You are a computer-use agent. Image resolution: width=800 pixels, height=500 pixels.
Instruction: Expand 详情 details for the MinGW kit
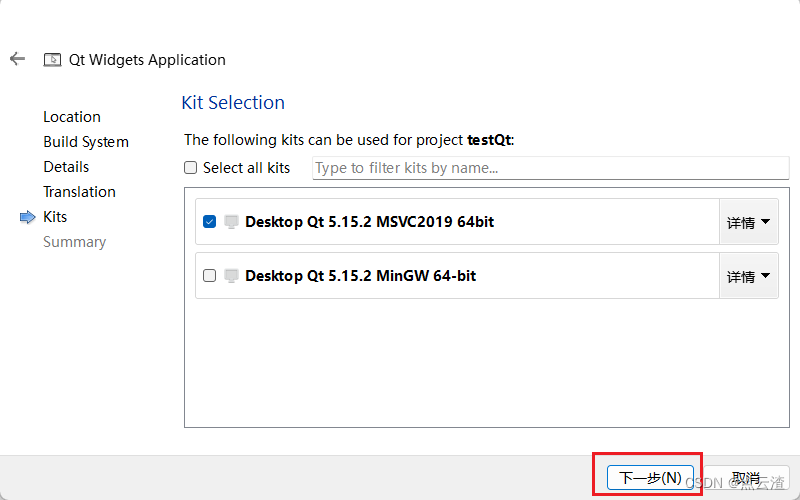point(749,276)
